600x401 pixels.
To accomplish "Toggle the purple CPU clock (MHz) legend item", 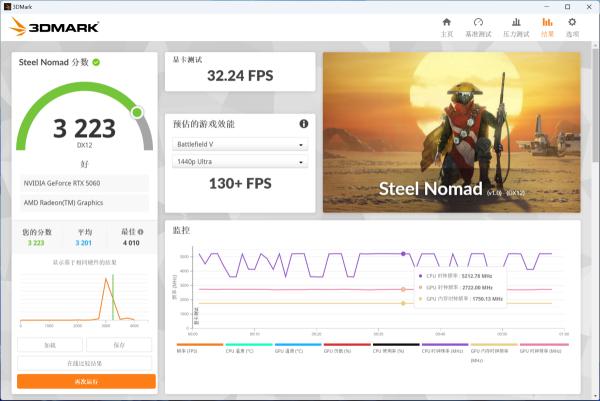I will pos(445,348).
